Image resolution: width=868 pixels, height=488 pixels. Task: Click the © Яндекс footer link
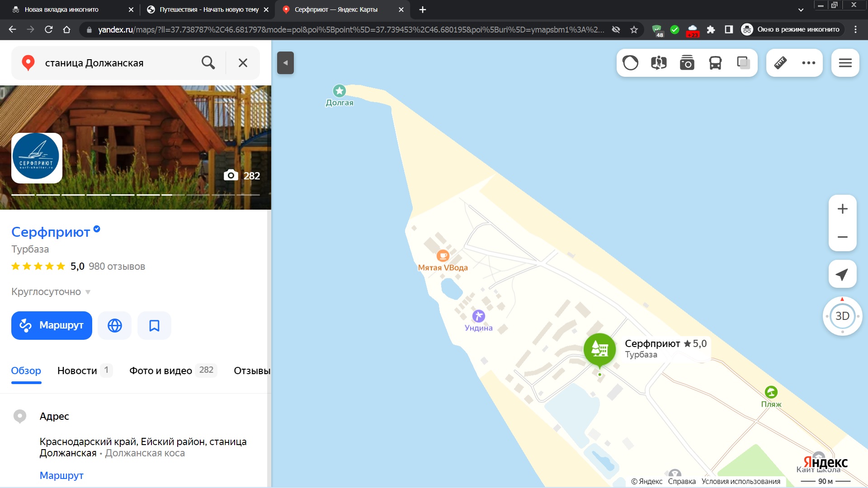[x=646, y=481]
